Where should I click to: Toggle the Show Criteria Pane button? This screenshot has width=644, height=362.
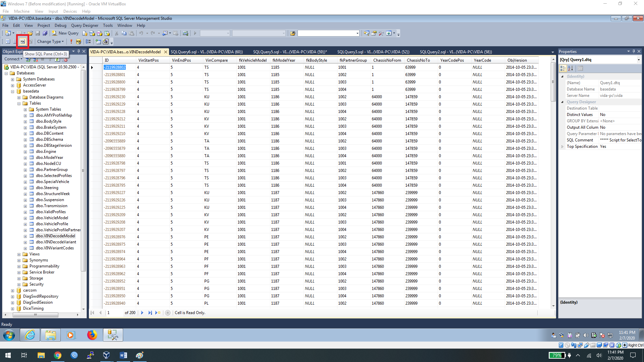pyautogui.click(x=14, y=42)
